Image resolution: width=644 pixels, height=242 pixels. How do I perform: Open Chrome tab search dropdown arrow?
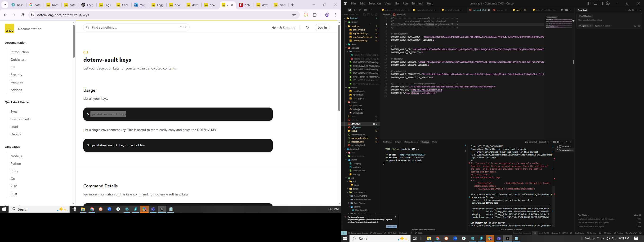[5, 5]
